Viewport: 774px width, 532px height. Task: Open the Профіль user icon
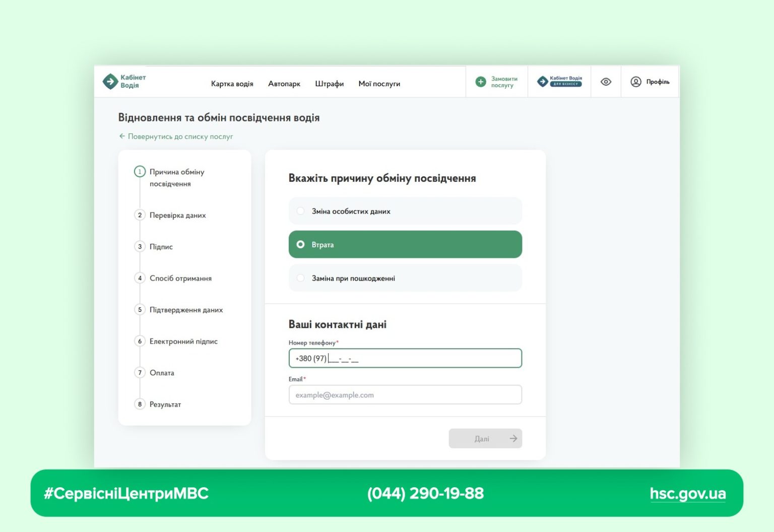tap(636, 82)
